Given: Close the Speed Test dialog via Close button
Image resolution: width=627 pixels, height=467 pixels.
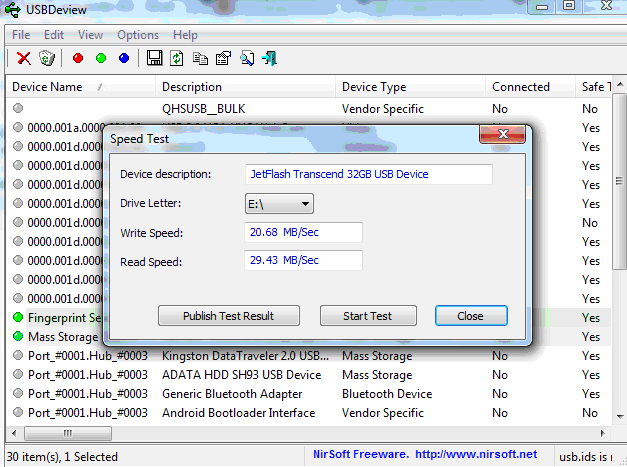Looking at the screenshot, I should pyautogui.click(x=470, y=316).
